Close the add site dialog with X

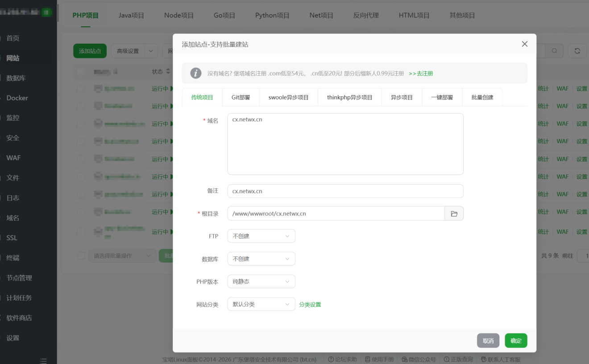pyautogui.click(x=524, y=44)
